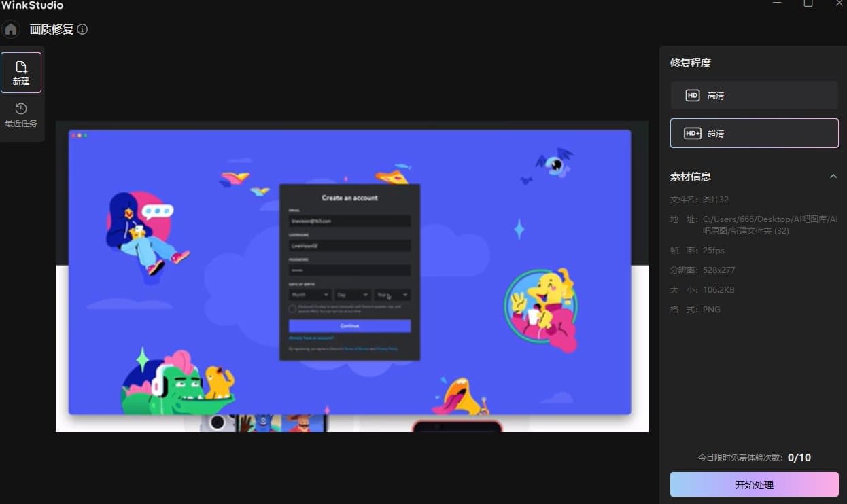Select the 超清 repair level option
The height and width of the screenshot is (504, 847).
click(754, 134)
